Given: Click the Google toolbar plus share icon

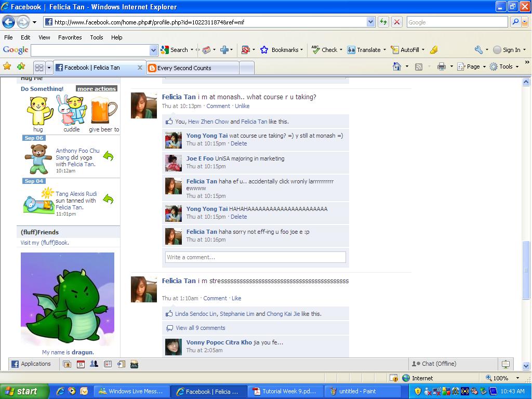Looking at the screenshot, I should [224, 50].
